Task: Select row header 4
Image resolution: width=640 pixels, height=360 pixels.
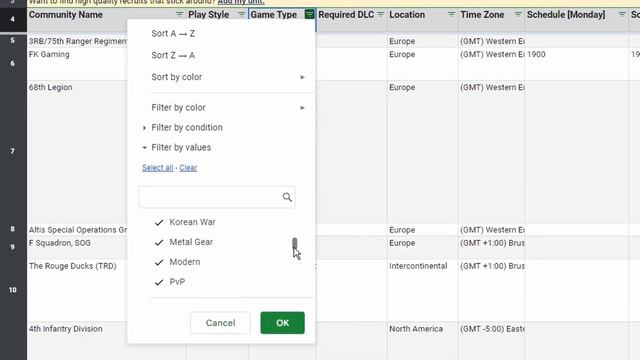Action: click(x=13, y=19)
